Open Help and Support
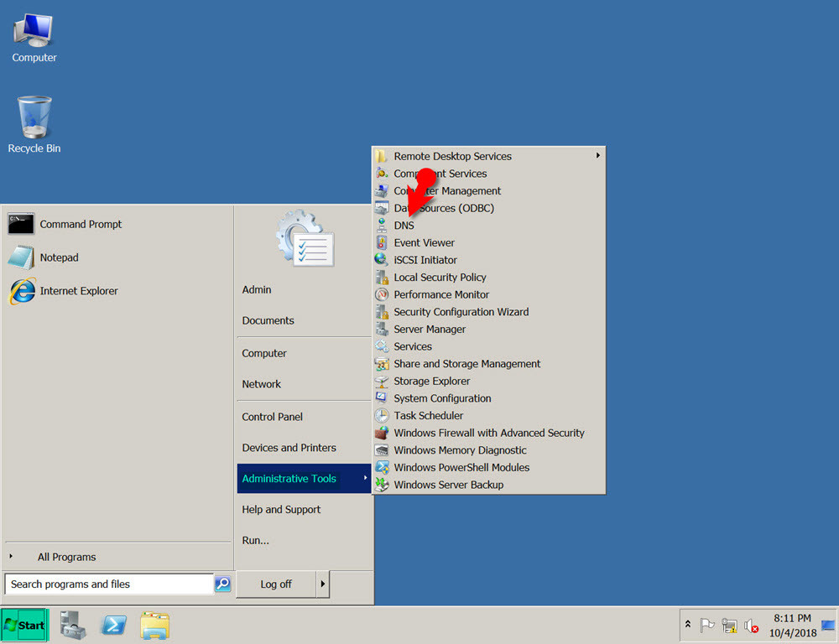This screenshot has height=644, width=839. 281,510
